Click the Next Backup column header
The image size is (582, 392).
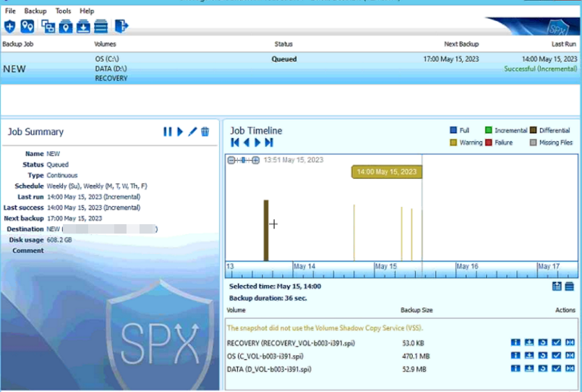click(461, 44)
